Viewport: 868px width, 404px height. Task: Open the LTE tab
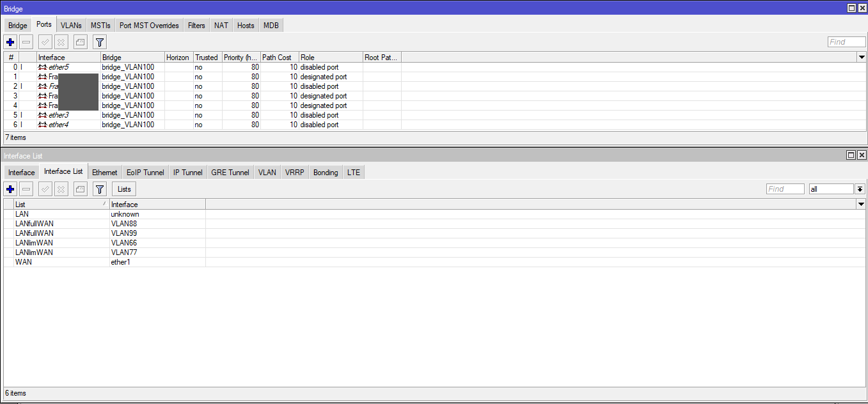354,173
